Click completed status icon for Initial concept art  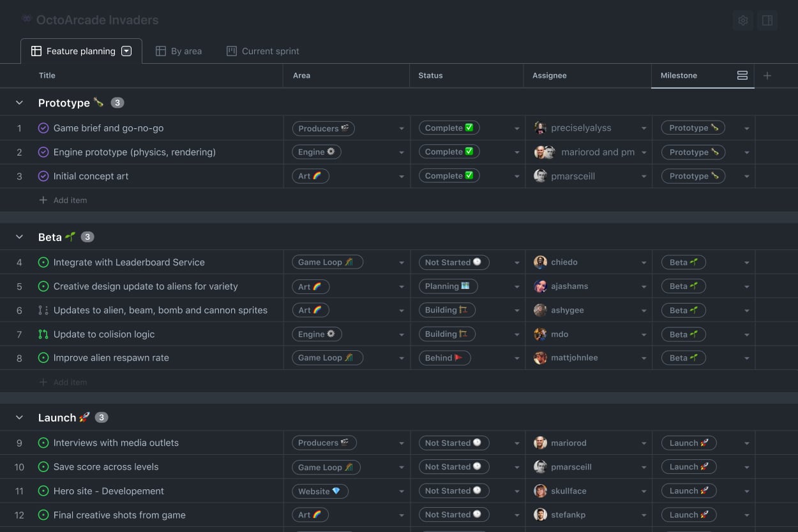pyautogui.click(x=43, y=176)
